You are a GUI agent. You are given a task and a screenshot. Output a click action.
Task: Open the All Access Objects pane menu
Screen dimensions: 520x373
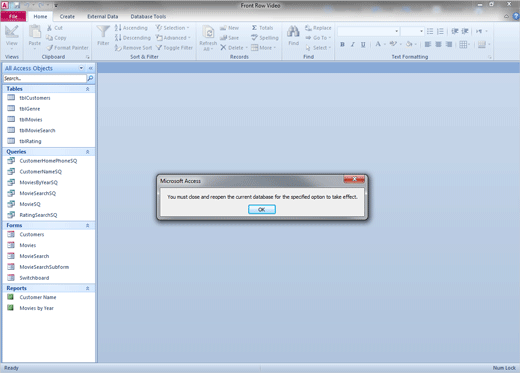[x=81, y=68]
